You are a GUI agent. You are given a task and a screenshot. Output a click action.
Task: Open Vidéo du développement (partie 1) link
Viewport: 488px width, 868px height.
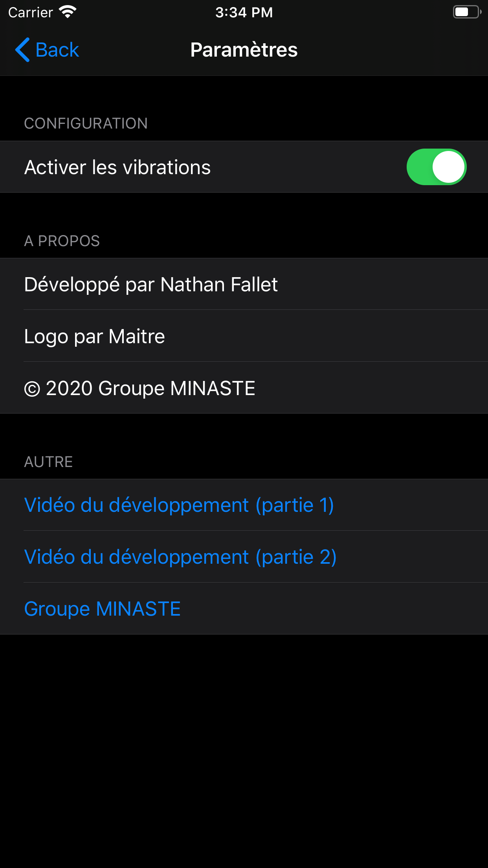tap(179, 505)
